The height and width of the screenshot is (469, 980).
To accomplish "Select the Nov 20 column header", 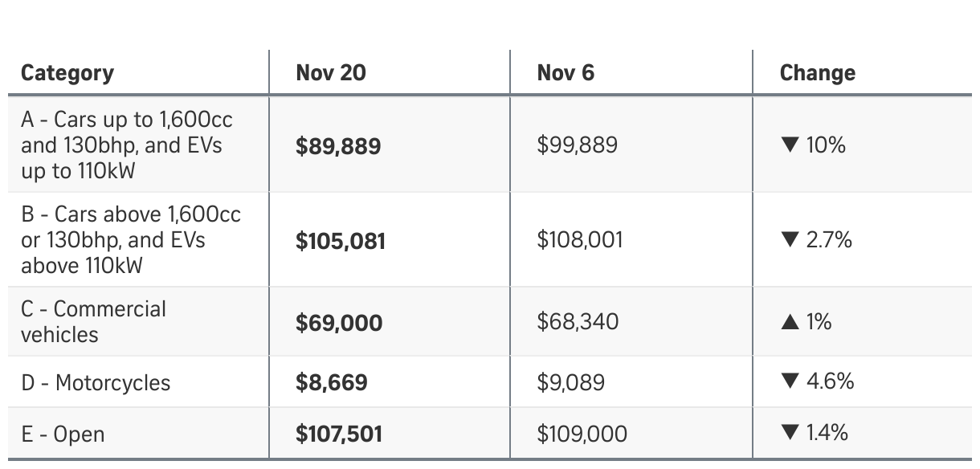I will pyautogui.click(x=330, y=73).
